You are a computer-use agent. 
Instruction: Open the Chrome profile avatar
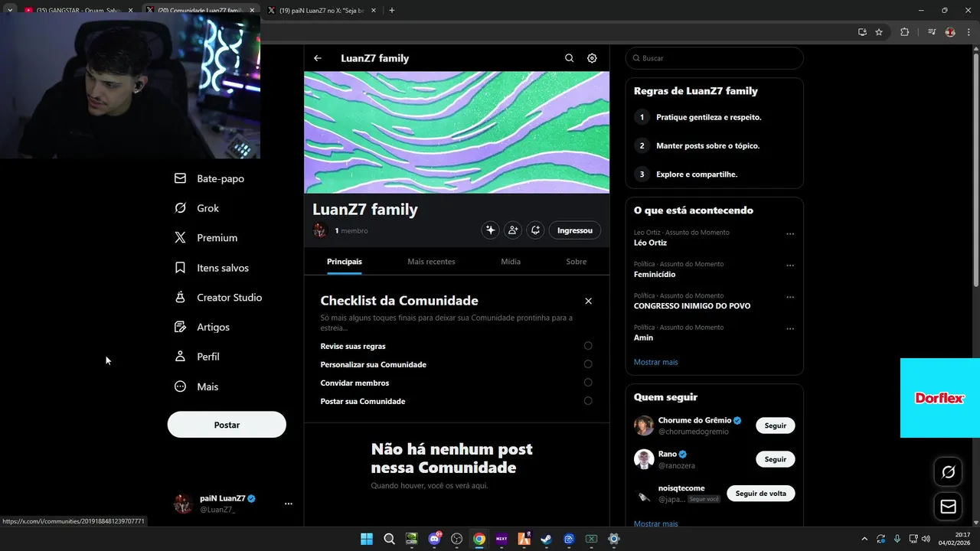click(950, 32)
